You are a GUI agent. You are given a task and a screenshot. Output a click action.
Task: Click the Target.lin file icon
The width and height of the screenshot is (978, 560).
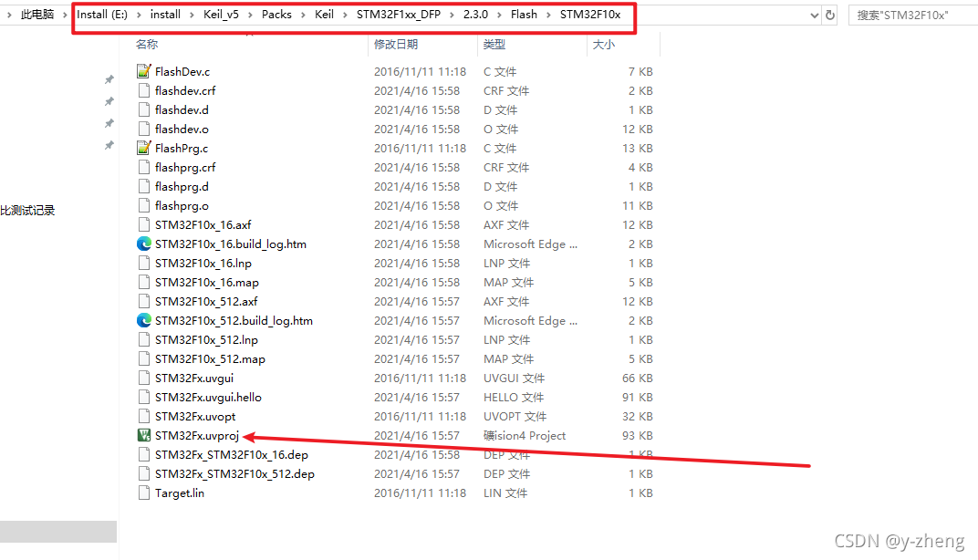tap(144, 493)
